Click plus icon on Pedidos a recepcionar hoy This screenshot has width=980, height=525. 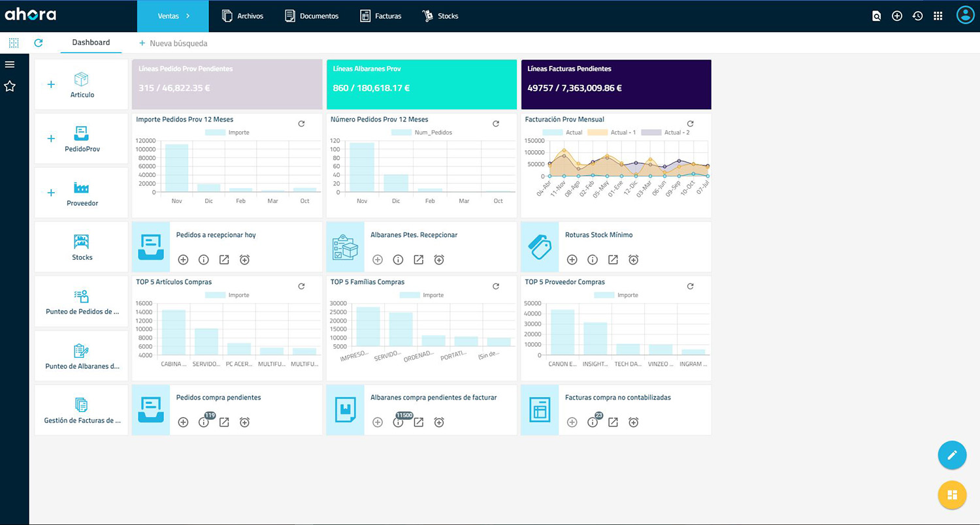183,260
